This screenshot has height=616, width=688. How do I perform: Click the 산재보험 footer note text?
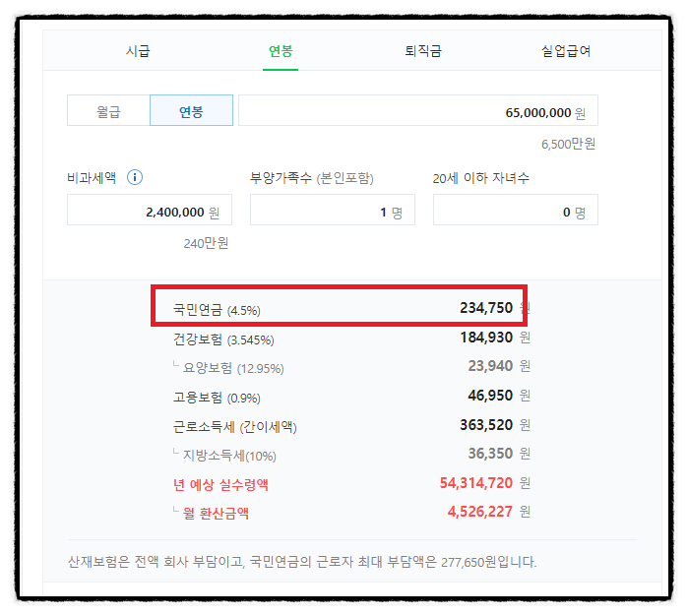302,562
